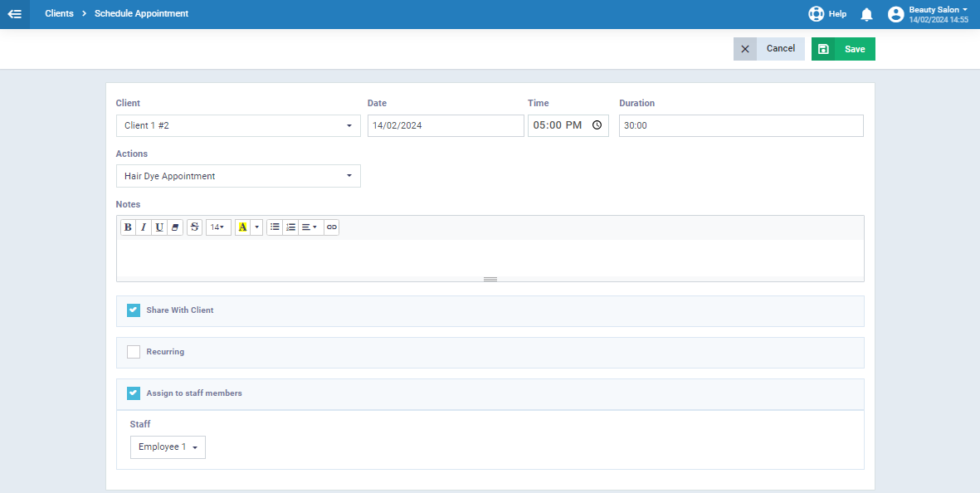Image resolution: width=980 pixels, height=493 pixels.
Task: Click the X icon beside Cancel
Action: 745,49
